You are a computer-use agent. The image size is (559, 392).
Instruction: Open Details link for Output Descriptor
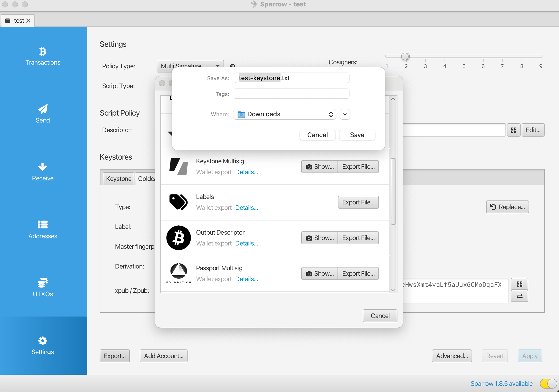click(x=247, y=243)
